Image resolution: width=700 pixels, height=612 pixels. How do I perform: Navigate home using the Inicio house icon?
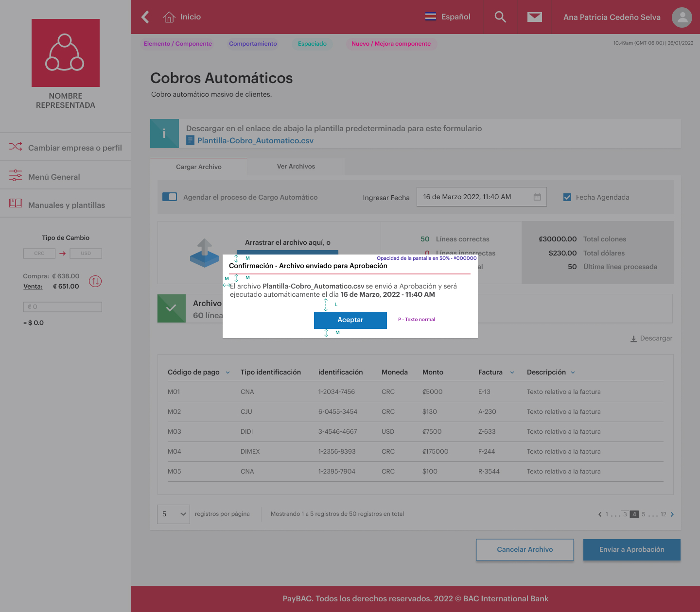coord(169,16)
